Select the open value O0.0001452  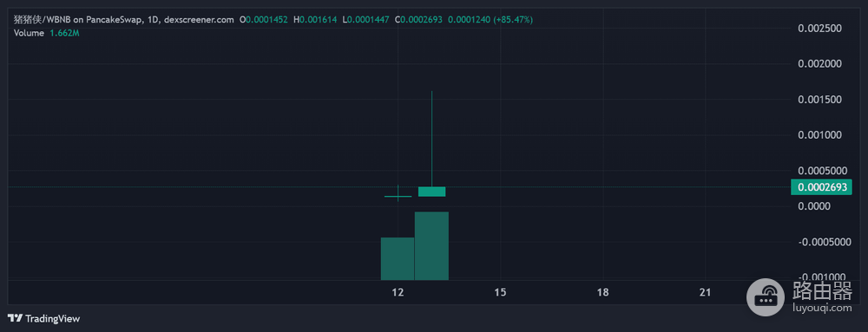pos(264,20)
